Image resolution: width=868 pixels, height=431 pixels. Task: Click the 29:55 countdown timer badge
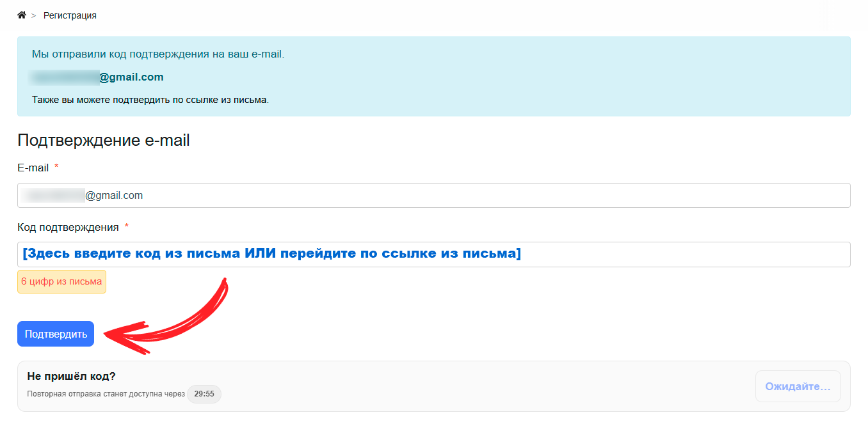pyautogui.click(x=204, y=394)
